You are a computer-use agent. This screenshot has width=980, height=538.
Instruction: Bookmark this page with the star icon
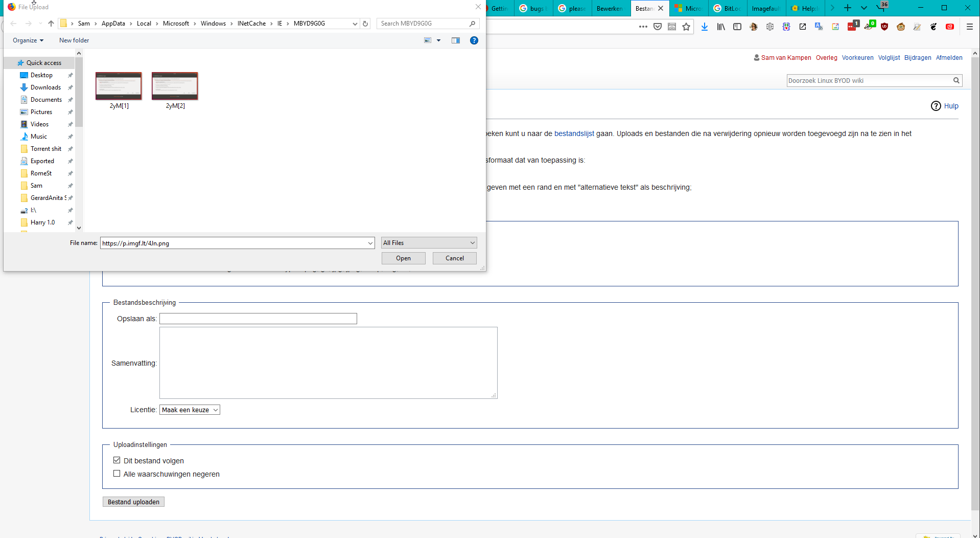coord(686,27)
